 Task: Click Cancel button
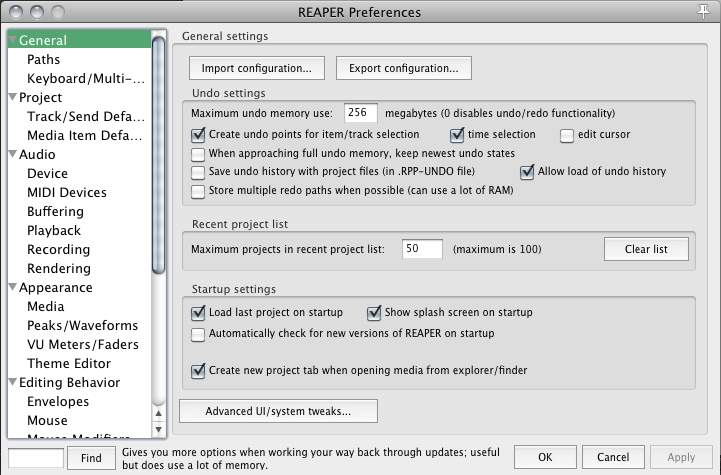point(613,457)
